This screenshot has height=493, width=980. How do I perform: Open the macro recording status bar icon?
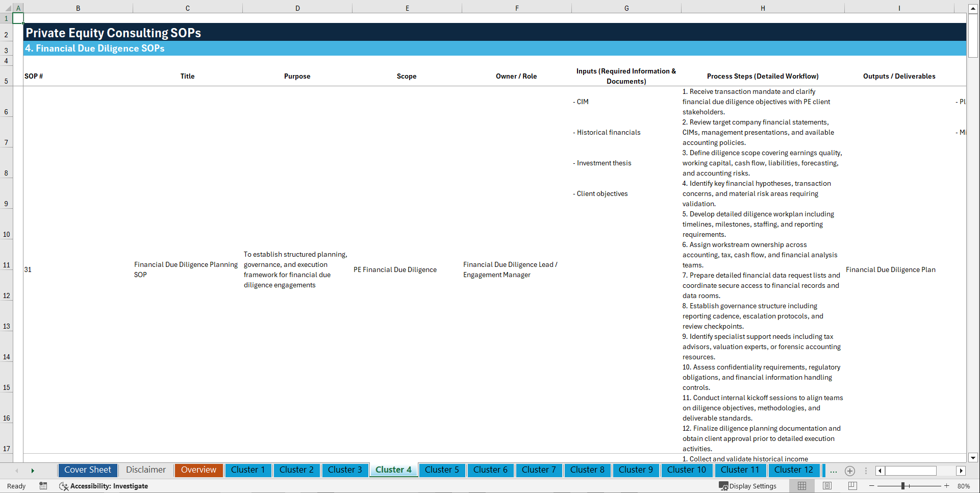(43, 486)
